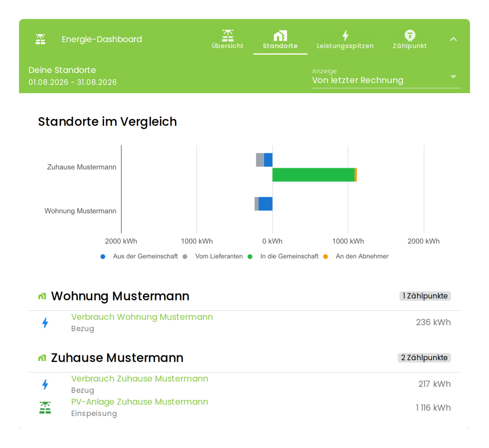Toggle 'An den Abnehmer' legend entry
The height and width of the screenshot is (448, 489).
click(x=356, y=256)
